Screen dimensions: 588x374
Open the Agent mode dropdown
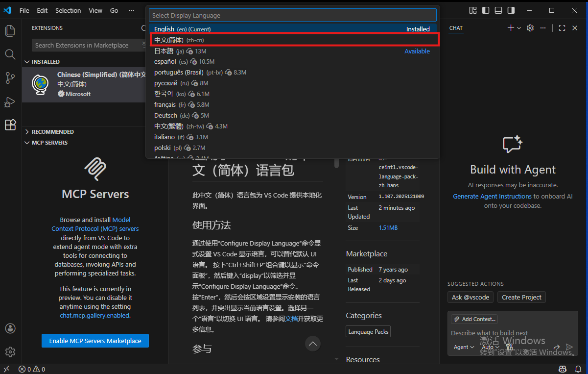click(x=464, y=347)
